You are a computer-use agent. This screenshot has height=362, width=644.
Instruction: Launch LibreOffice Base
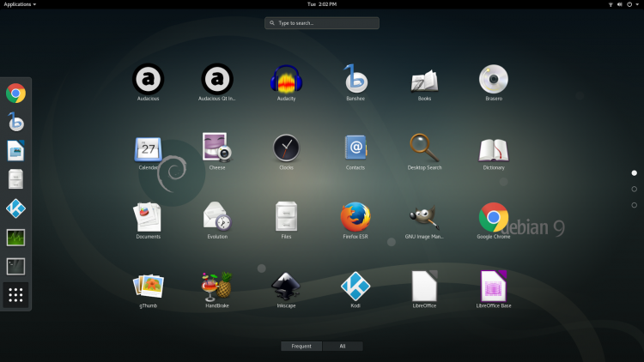point(494,289)
